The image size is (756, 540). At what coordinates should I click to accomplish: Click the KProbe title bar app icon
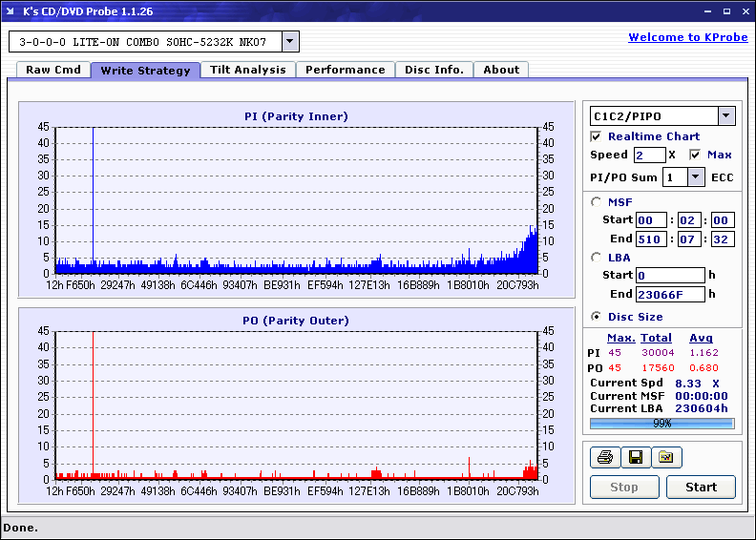(x=11, y=11)
